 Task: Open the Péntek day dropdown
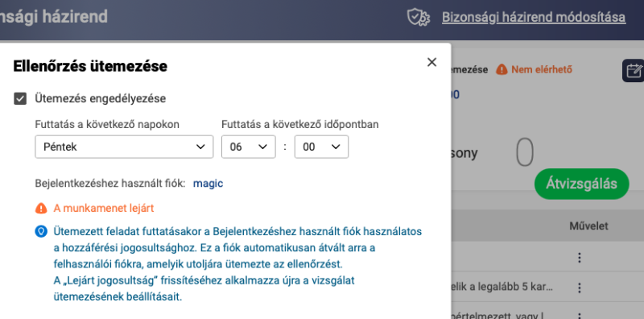pos(124,147)
